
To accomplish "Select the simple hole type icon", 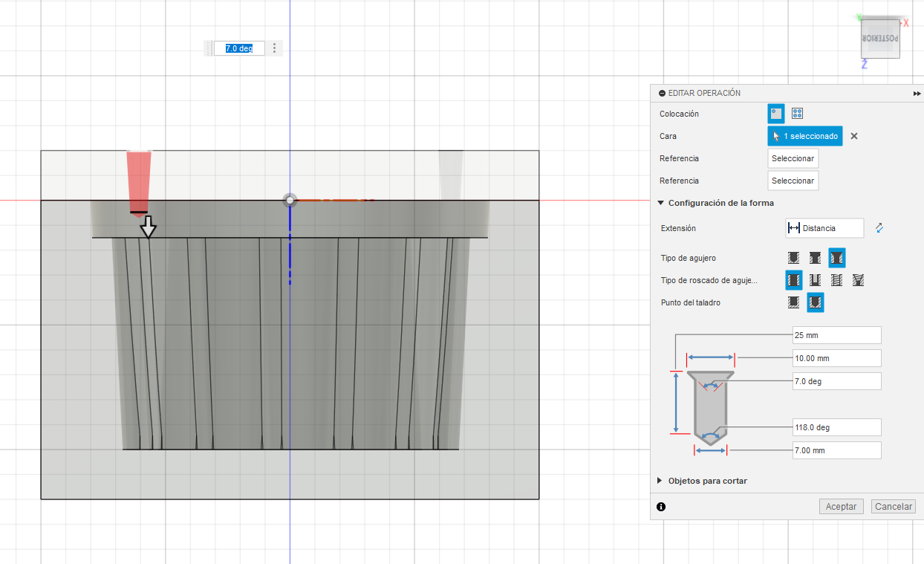I will 793,258.
